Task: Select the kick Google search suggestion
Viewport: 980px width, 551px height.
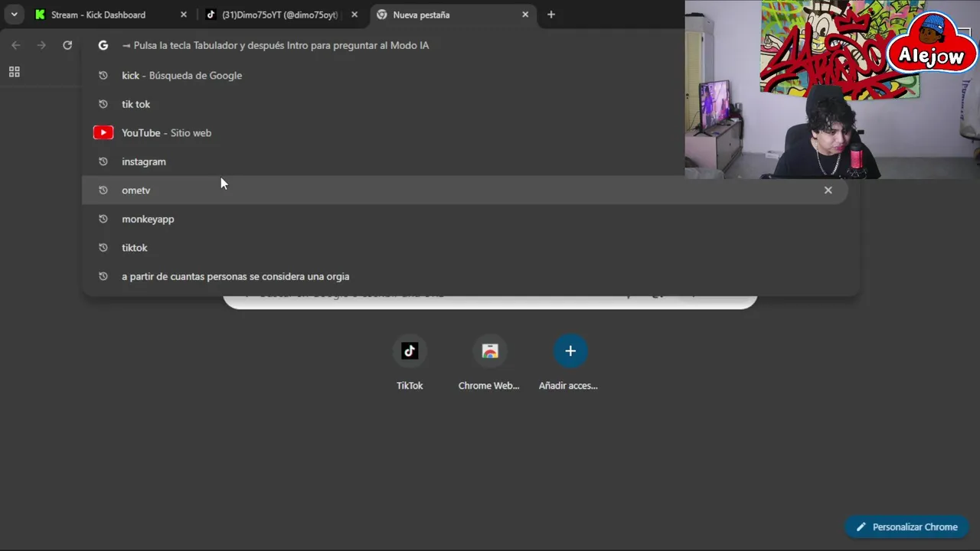Action: click(x=471, y=75)
